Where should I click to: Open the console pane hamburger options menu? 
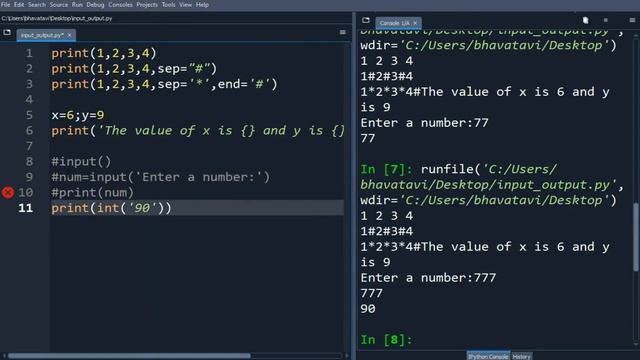(632, 20)
